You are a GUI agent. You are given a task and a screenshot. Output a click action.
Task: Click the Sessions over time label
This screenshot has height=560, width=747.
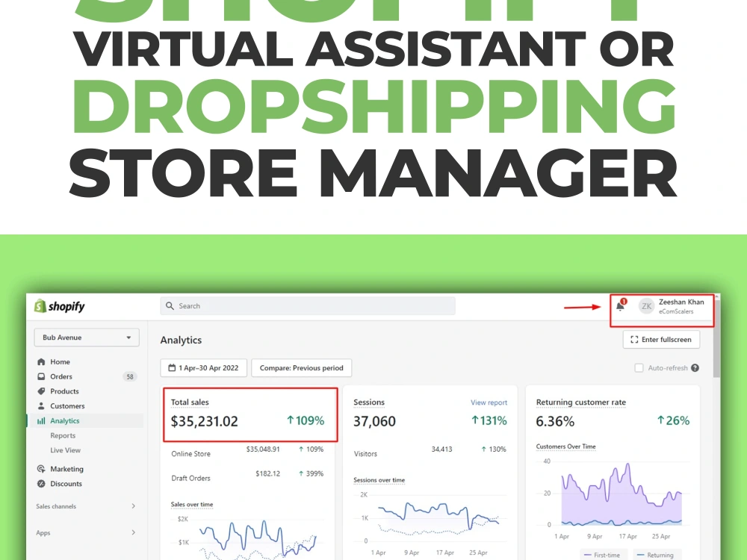[x=379, y=480]
